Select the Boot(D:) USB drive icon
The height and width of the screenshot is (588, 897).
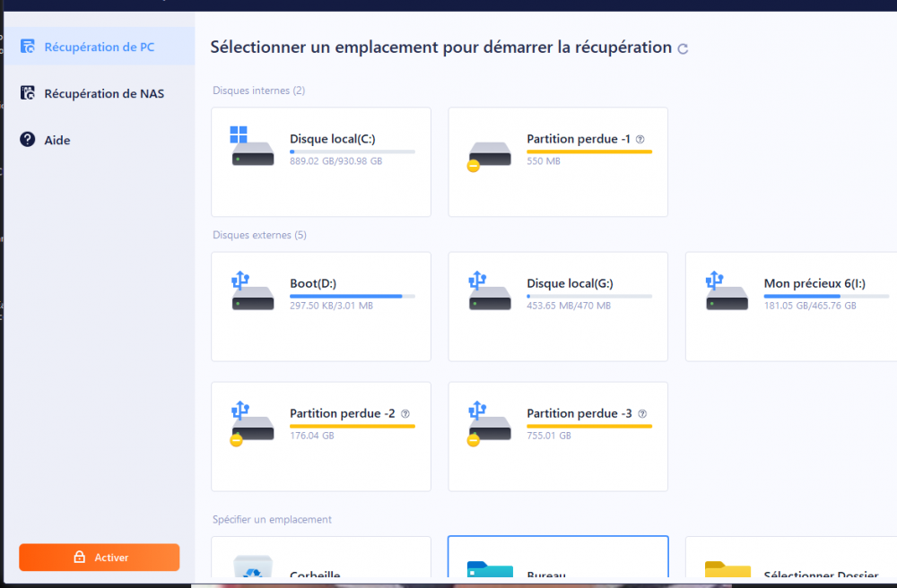[x=252, y=290]
